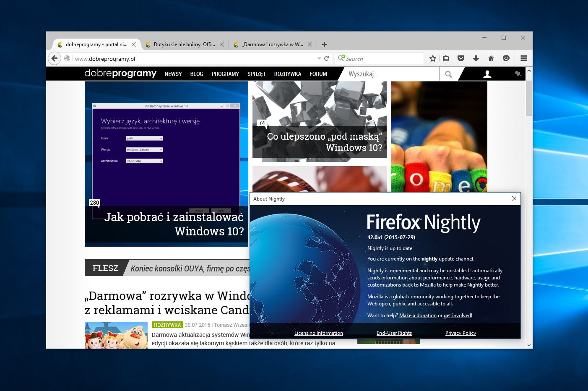
Task: Open the smiley-face toolbar button
Action: pos(506,58)
